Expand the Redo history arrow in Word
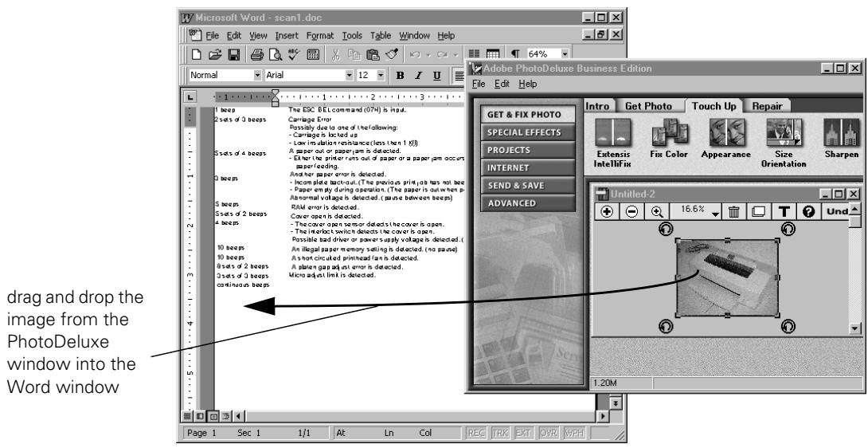This screenshot has height=448, width=868. coord(455,55)
